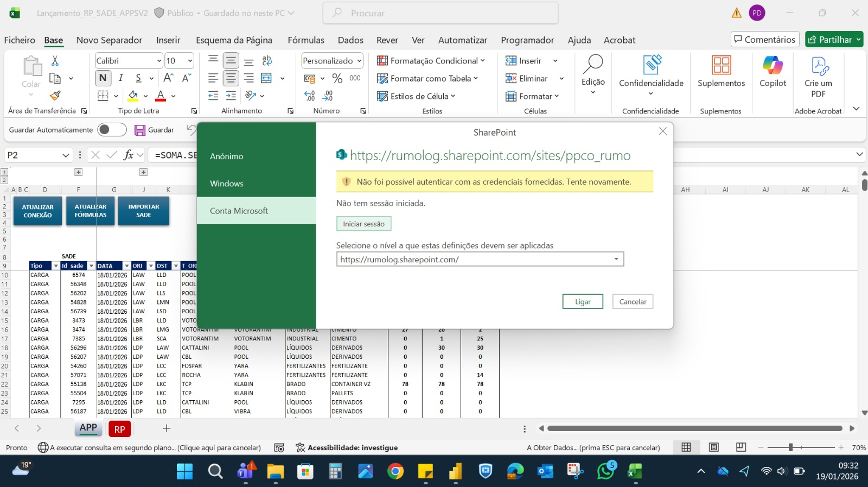Click the zoom slider in status bar

pyautogui.click(x=791, y=447)
